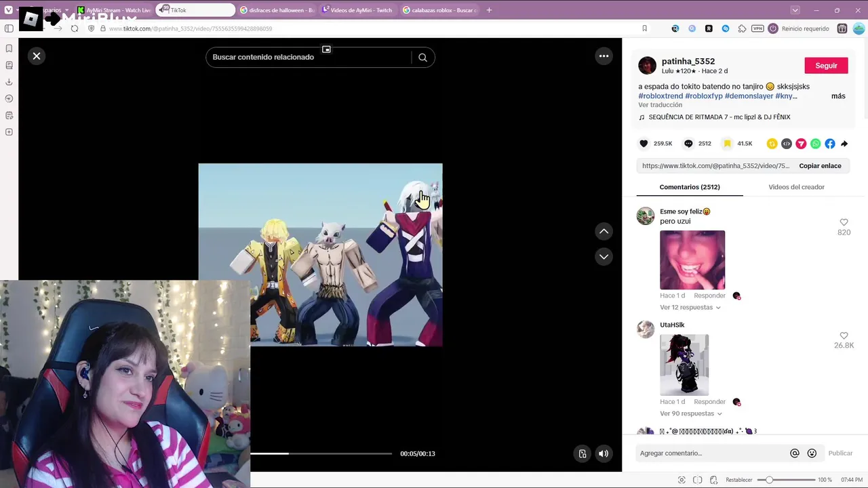868x488 pixels.
Task: Switch to calabazas roblox tab
Action: pos(439,10)
